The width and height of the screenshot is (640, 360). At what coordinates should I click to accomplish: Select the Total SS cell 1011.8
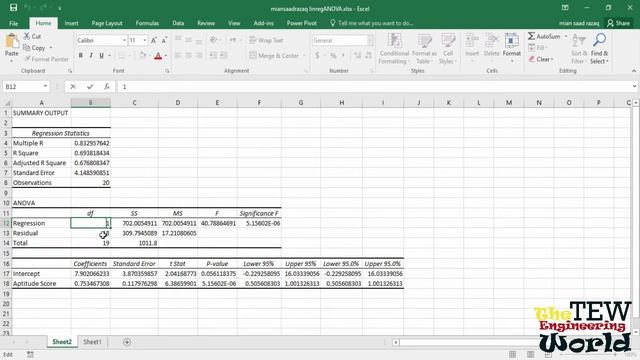click(134, 243)
